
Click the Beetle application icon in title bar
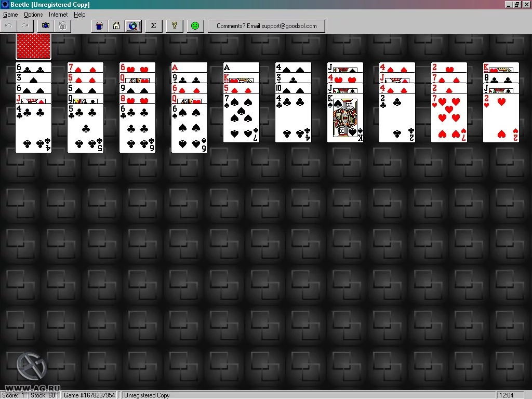[5, 4]
